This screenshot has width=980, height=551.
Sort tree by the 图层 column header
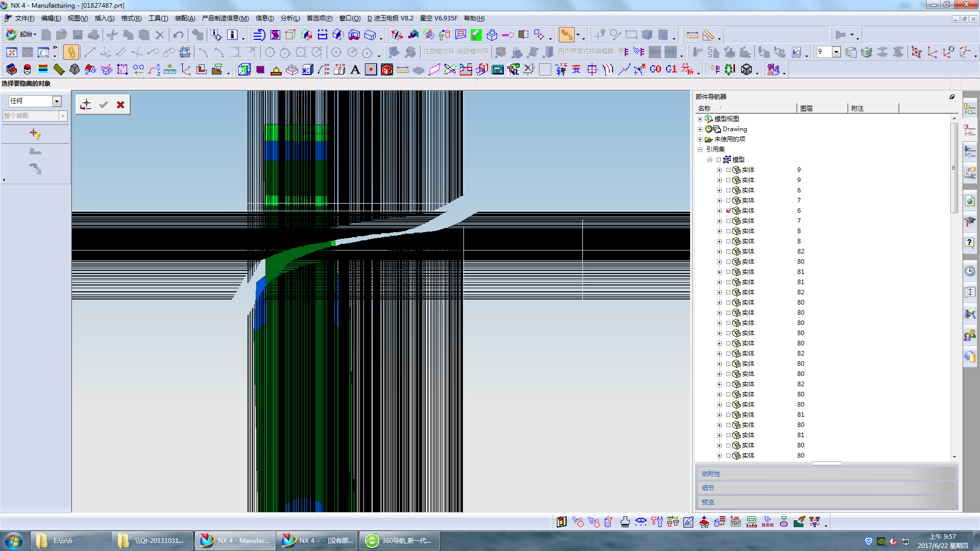(x=822, y=108)
